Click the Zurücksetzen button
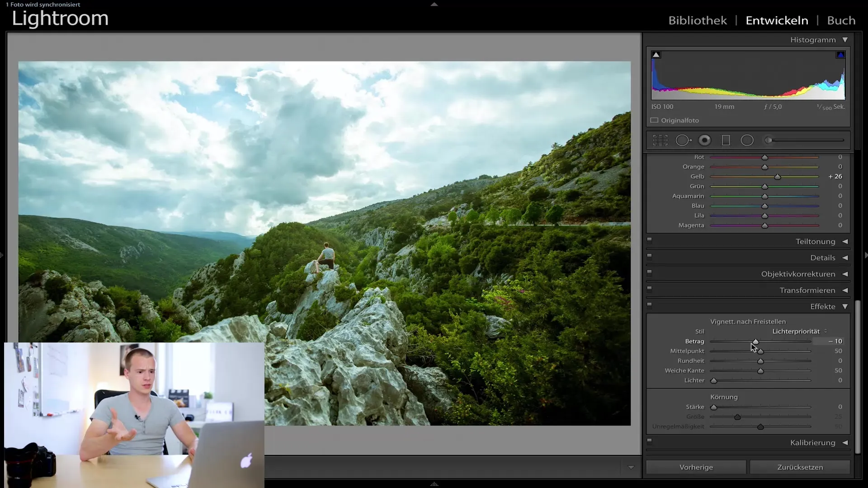The height and width of the screenshot is (488, 868). [800, 467]
